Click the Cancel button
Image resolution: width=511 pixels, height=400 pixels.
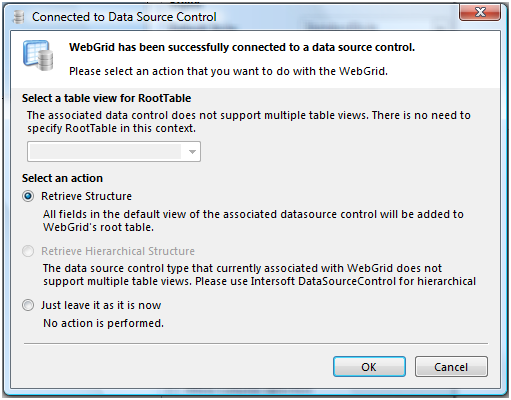tap(451, 367)
